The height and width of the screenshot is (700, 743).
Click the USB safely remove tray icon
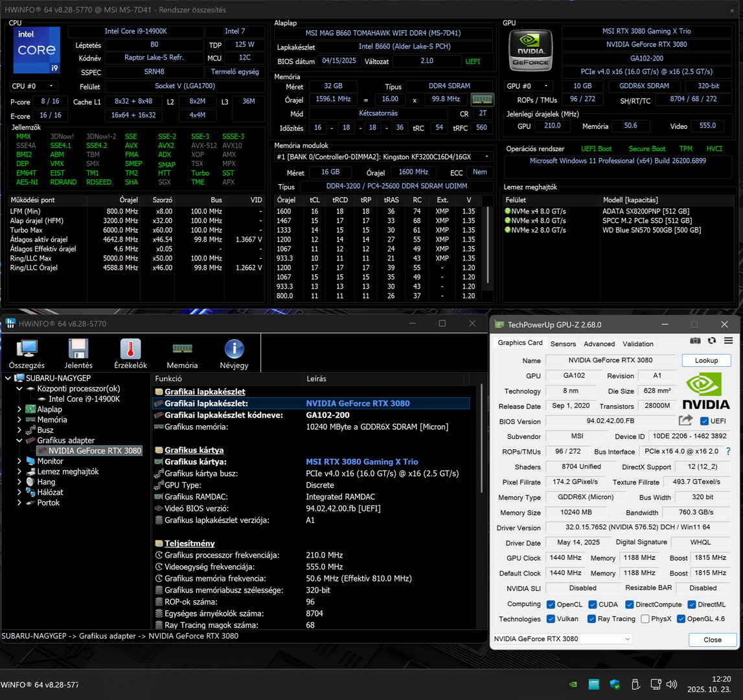point(635,684)
